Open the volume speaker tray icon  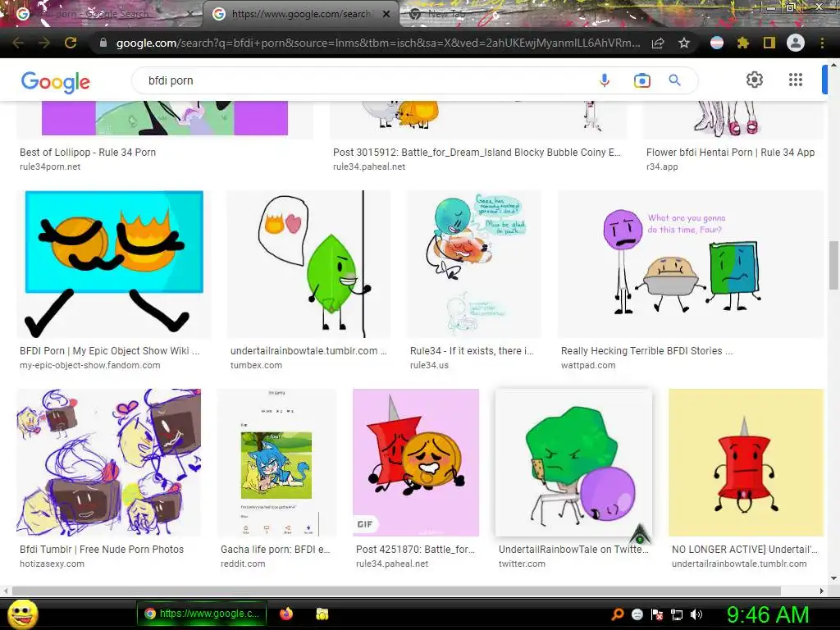pos(696,614)
